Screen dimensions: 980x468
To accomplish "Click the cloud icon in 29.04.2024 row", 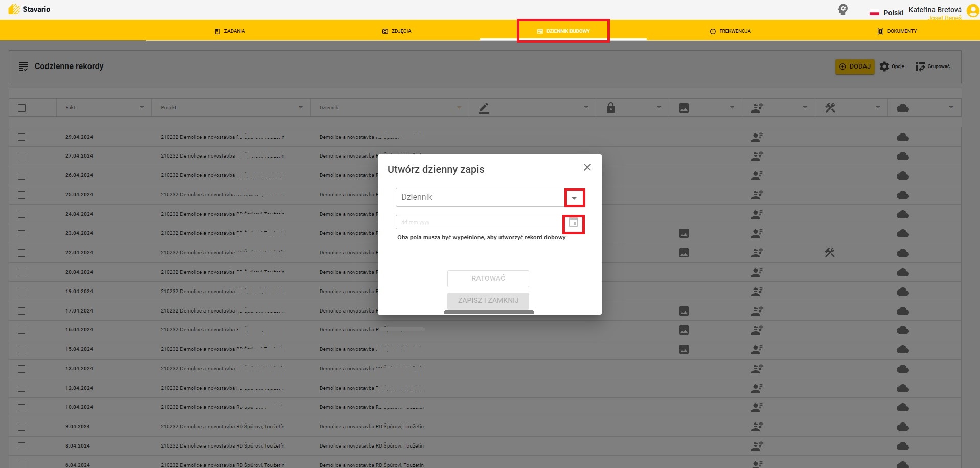I will click(x=903, y=137).
